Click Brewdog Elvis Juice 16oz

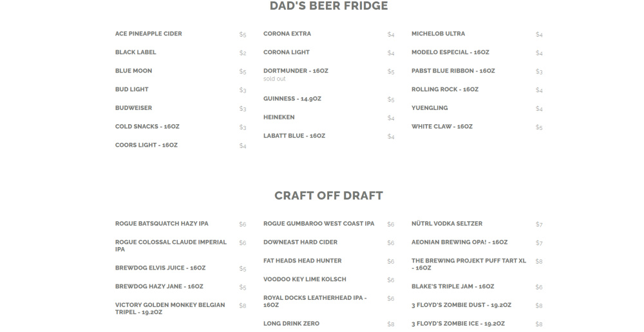coord(160,268)
